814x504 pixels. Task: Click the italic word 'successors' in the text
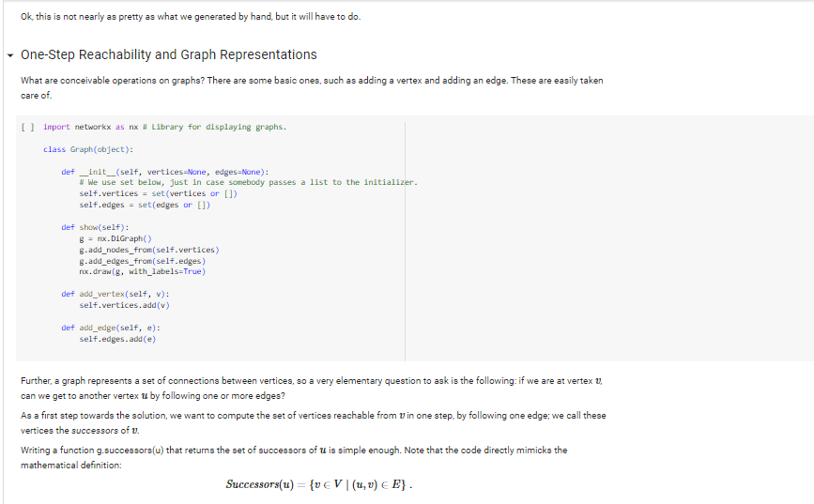point(95,431)
